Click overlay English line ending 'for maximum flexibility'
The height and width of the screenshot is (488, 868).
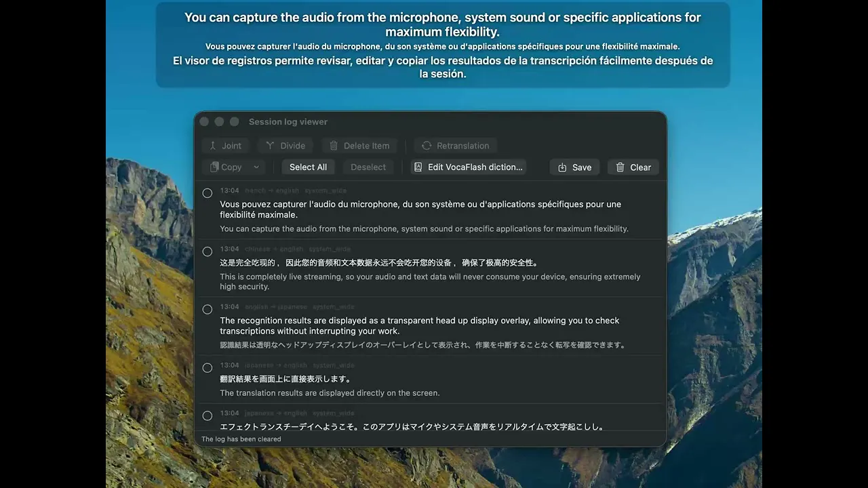point(442,24)
